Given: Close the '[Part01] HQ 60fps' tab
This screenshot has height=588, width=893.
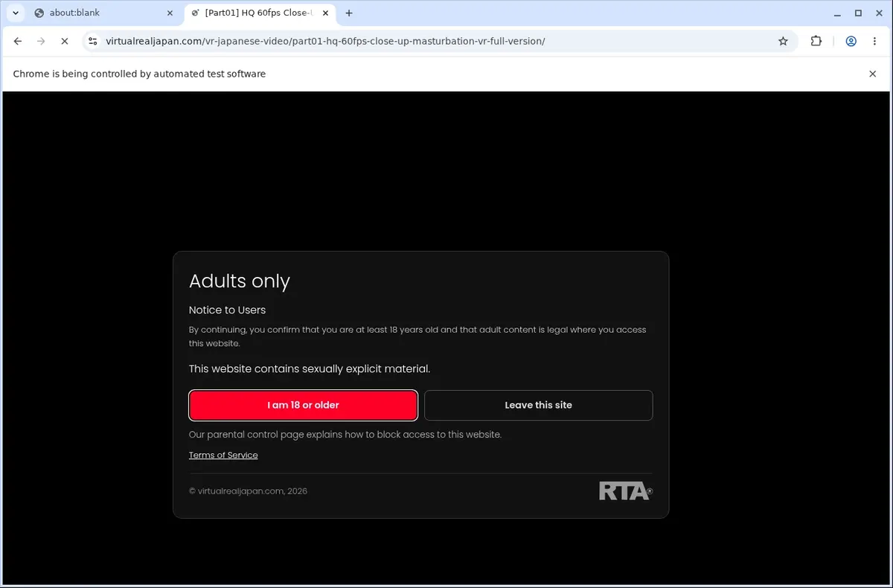Looking at the screenshot, I should pyautogui.click(x=325, y=13).
